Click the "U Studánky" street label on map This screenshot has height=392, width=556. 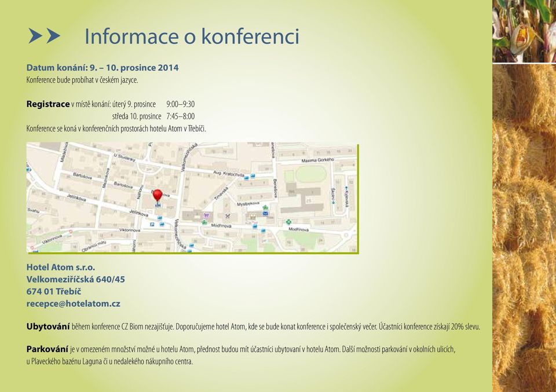125,157
